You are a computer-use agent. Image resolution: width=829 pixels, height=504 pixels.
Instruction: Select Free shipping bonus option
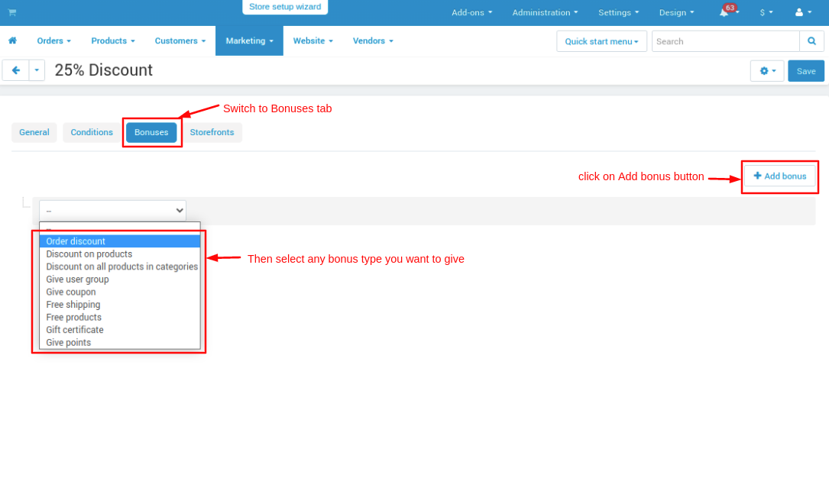tap(73, 305)
